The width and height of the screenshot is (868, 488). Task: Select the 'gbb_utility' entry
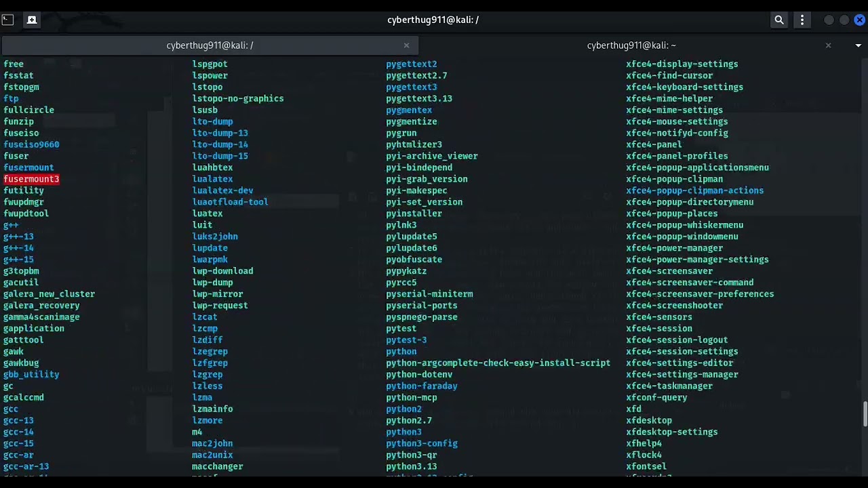pos(31,374)
